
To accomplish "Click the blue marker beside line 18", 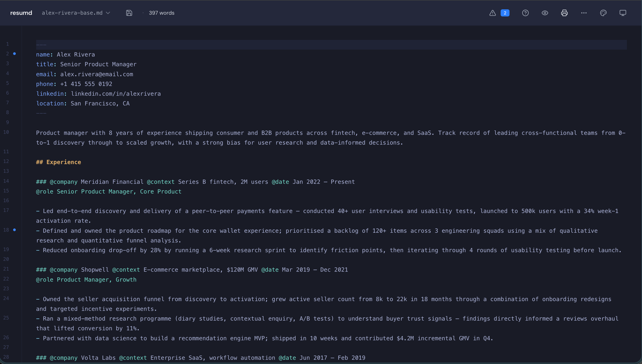I will coord(14,230).
